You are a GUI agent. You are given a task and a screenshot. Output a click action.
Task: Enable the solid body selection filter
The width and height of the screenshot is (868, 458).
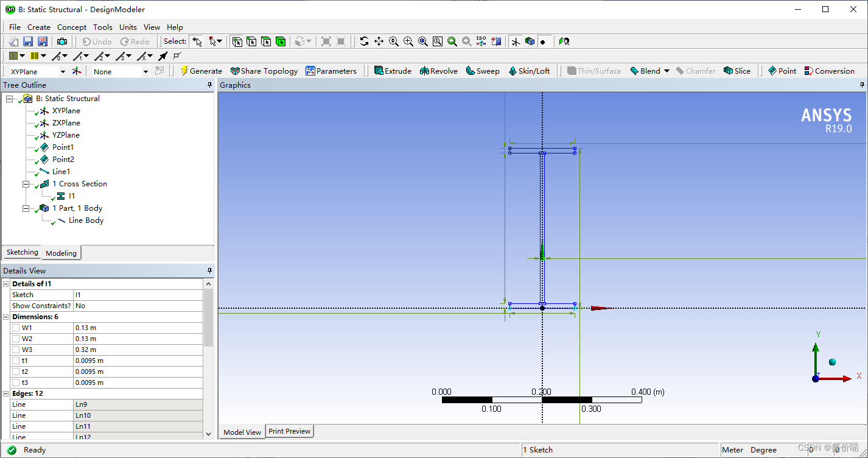(281, 41)
